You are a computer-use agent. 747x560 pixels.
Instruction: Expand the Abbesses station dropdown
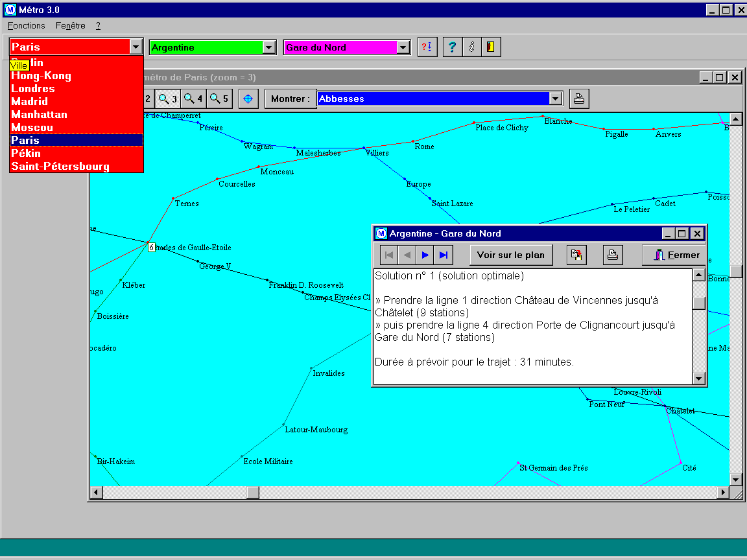tap(555, 99)
